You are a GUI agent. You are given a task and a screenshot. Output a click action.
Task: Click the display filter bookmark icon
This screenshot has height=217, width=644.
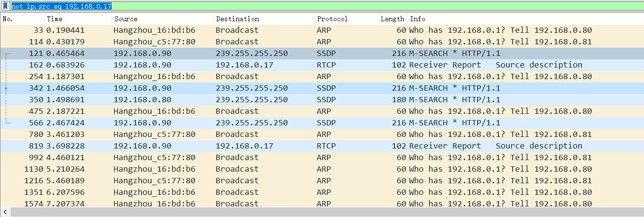pyautogui.click(x=6, y=6)
